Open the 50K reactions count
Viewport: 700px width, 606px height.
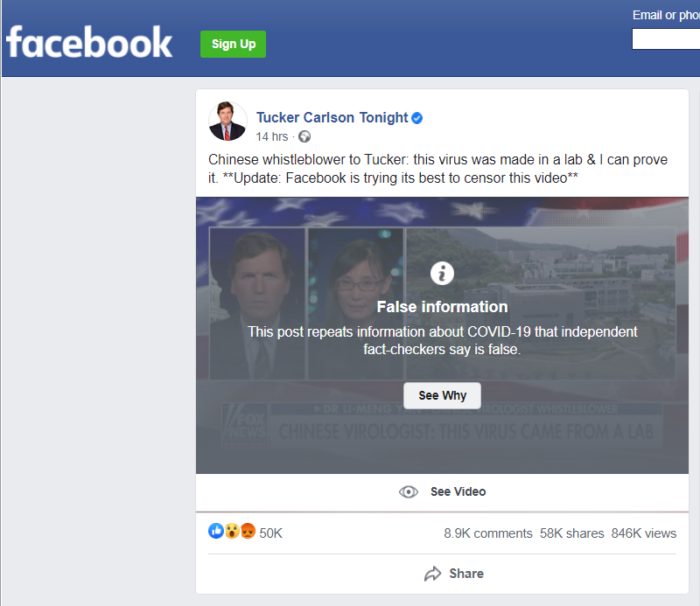point(271,533)
